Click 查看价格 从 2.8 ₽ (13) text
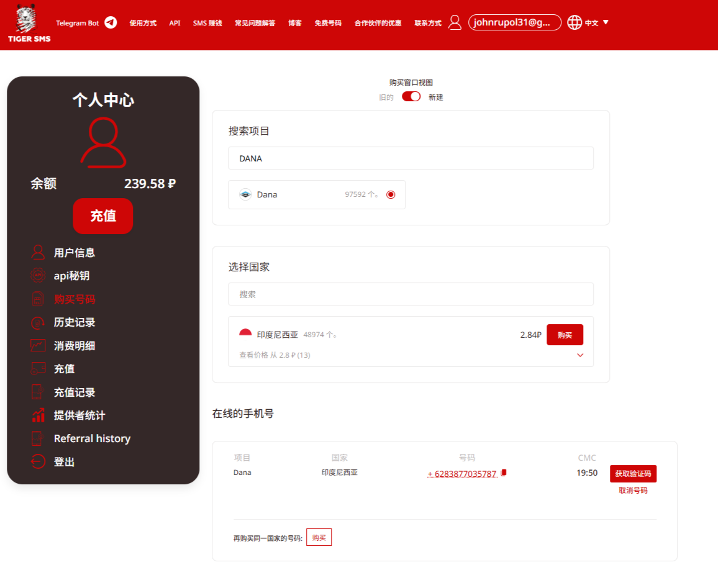 pyautogui.click(x=275, y=355)
